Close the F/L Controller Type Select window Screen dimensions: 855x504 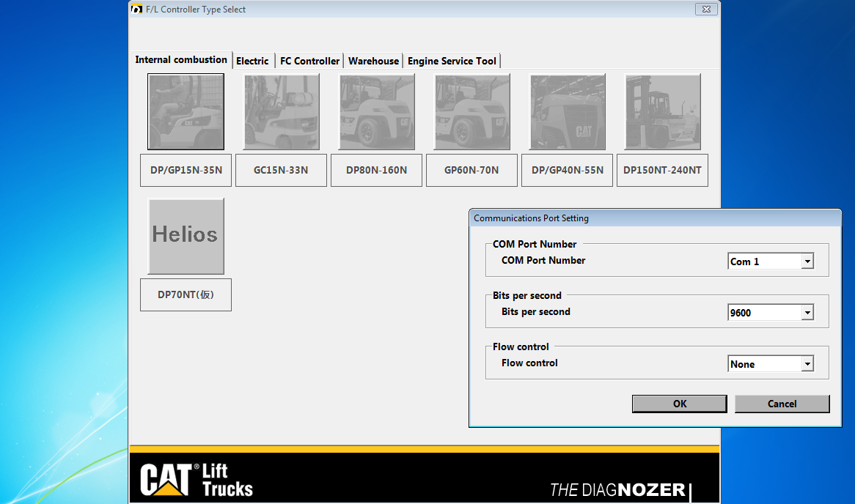(x=706, y=10)
